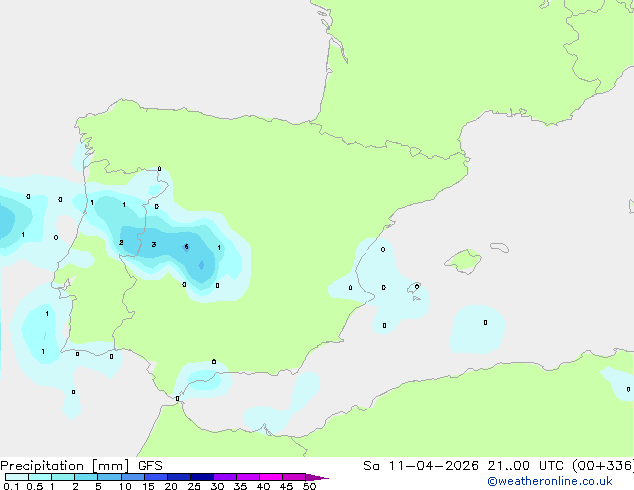The image size is (634, 490).
Task: Click the '3' precipitation value on the map
Action: click(154, 245)
